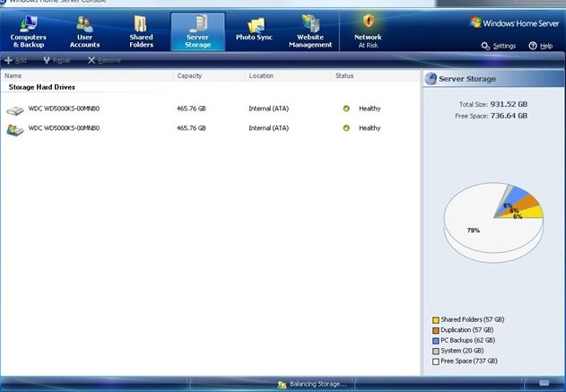Click the Storage Hard Drives group header
Screen dimensions: 566x392
coord(42,87)
